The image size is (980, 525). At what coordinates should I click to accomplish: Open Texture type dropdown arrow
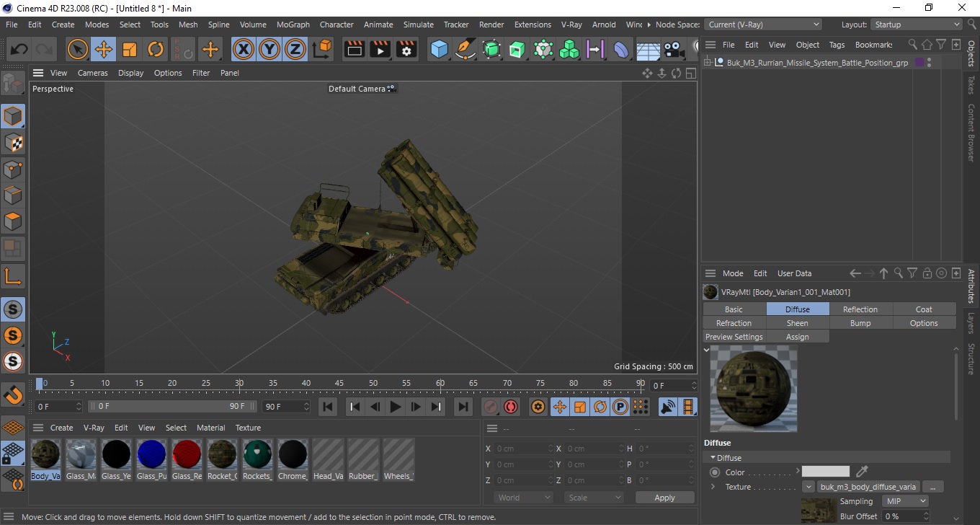coord(808,487)
